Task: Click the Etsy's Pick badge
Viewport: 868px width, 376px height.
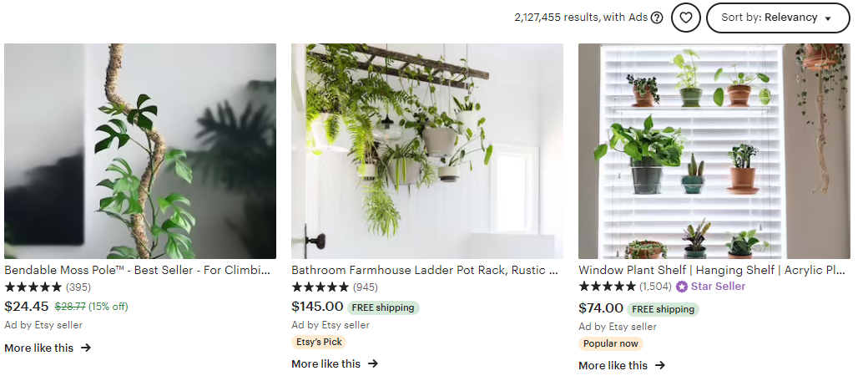Action: (x=319, y=343)
